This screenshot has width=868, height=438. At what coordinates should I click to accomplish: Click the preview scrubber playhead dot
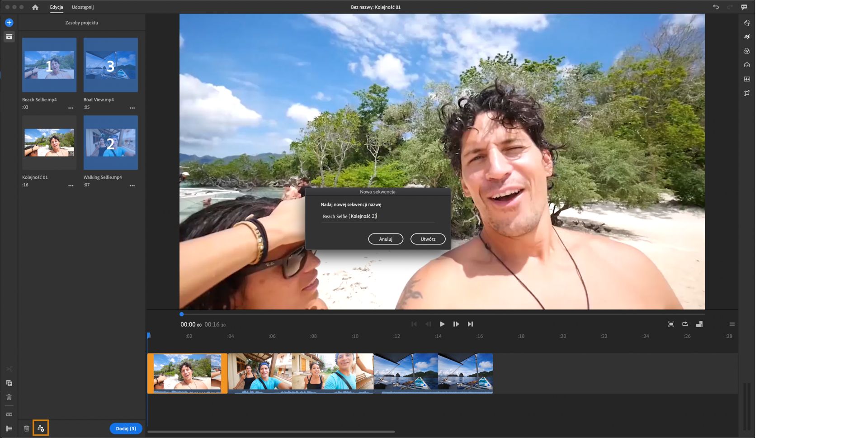tap(182, 314)
